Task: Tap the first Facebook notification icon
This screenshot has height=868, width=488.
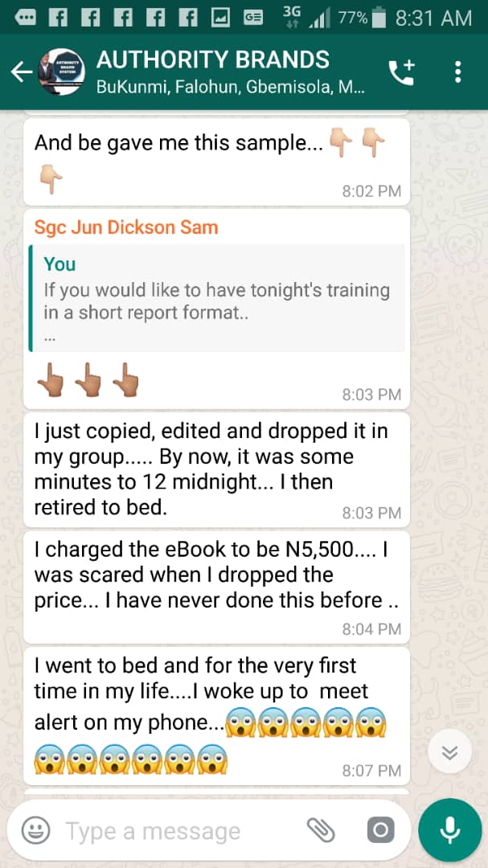Action: click(58, 18)
